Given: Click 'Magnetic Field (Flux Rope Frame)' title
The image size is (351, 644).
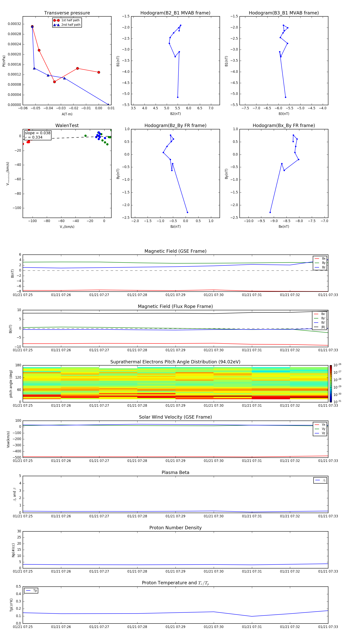Looking at the screenshot, I should point(175,307).
